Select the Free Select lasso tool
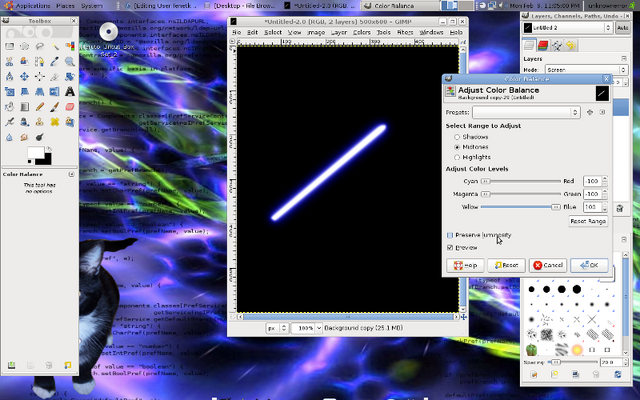 (40, 47)
